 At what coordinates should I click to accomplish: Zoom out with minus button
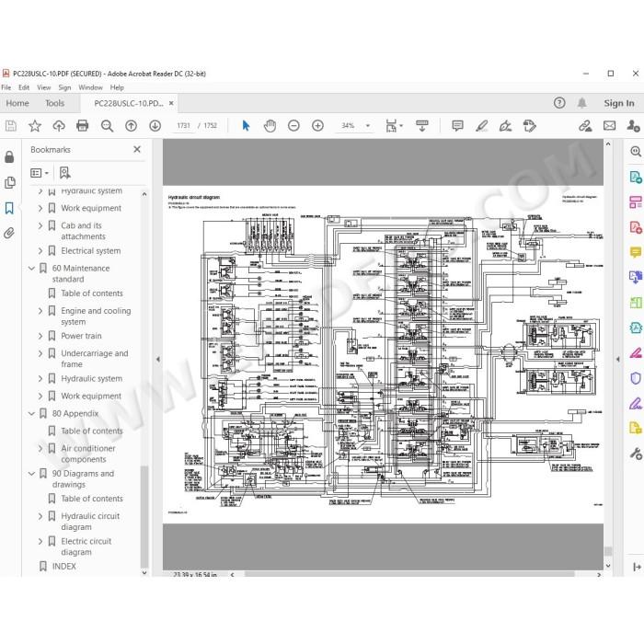[293, 126]
